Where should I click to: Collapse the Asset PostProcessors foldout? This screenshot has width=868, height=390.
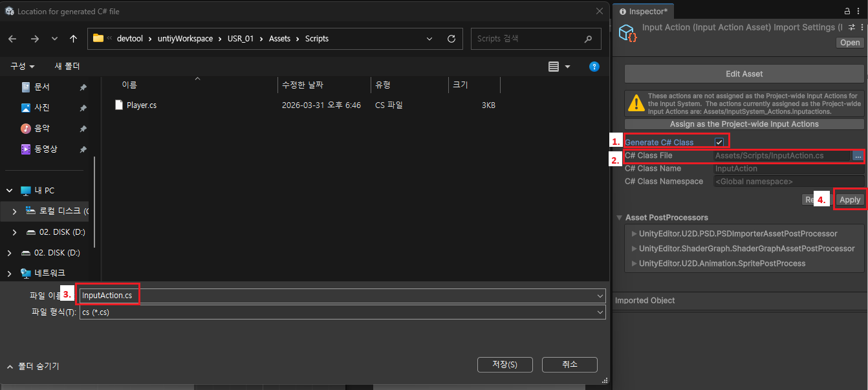pyautogui.click(x=620, y=218)
